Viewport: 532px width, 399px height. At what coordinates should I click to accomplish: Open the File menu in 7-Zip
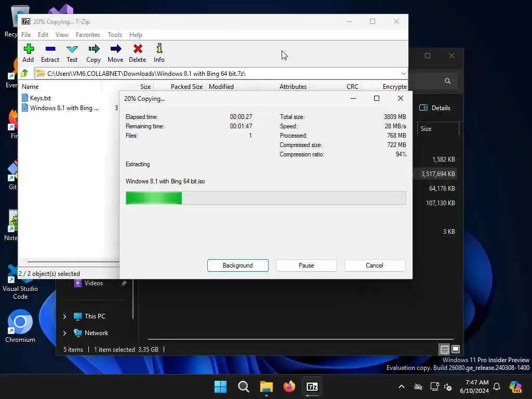point(26,35)
